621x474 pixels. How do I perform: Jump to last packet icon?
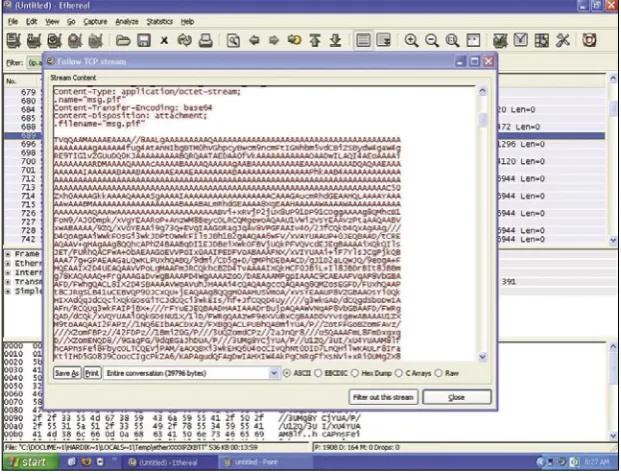(x=335, y=40)
